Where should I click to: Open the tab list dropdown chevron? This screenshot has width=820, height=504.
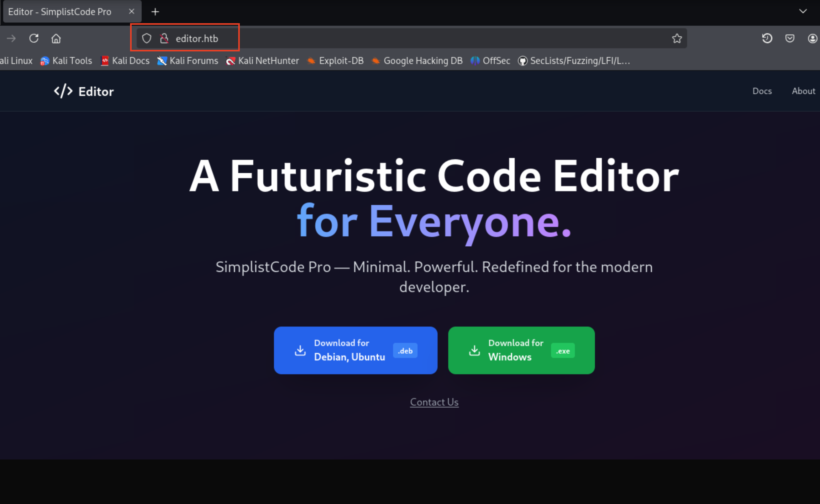click(x=803, y=11)
